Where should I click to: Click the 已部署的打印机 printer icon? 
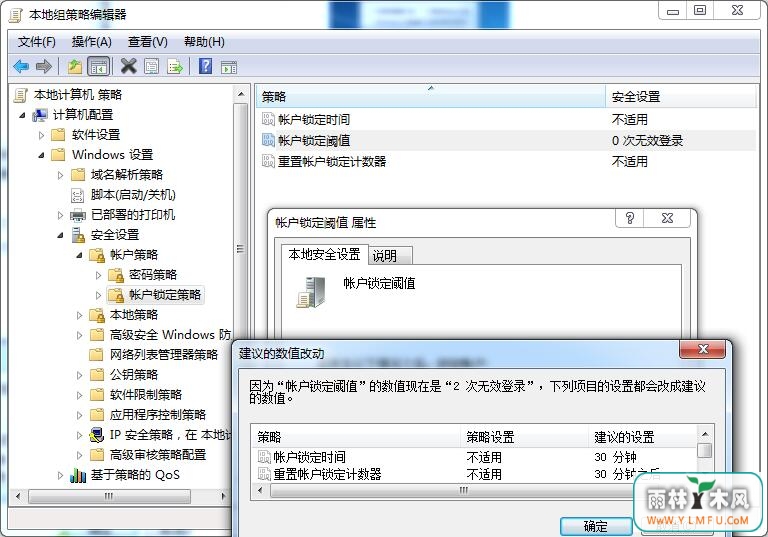77,215
